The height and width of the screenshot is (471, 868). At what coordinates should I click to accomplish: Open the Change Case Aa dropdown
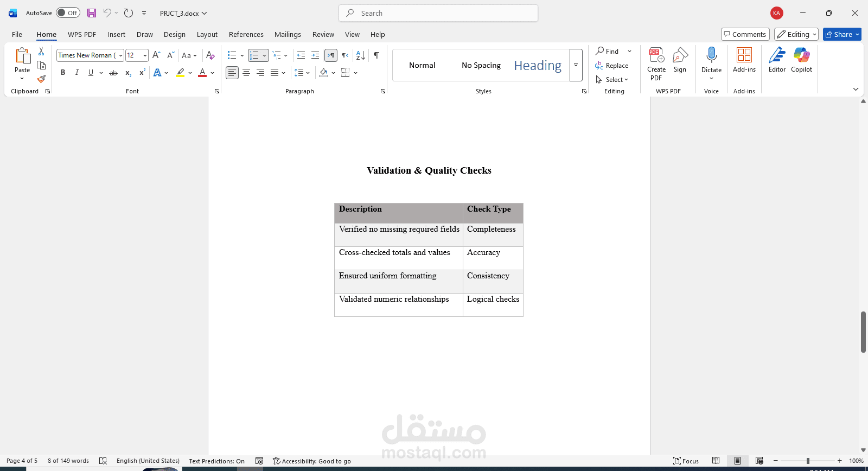point(189,55)
